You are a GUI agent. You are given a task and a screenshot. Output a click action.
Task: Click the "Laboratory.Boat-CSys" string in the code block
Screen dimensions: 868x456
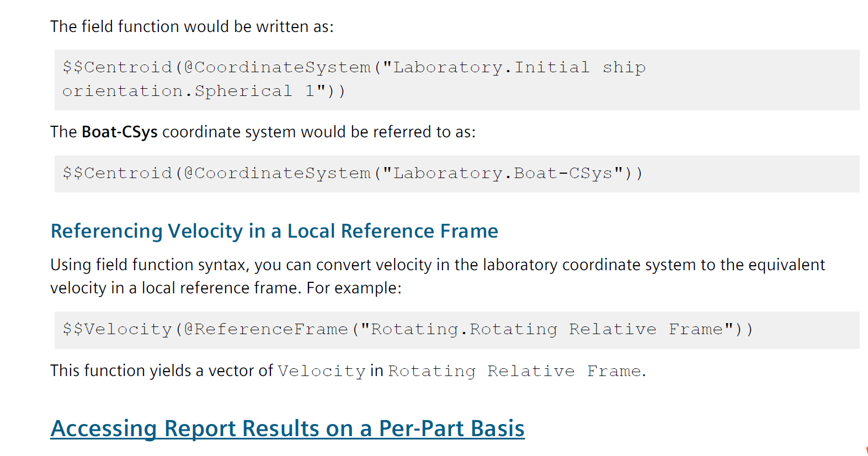click(503, 173)
